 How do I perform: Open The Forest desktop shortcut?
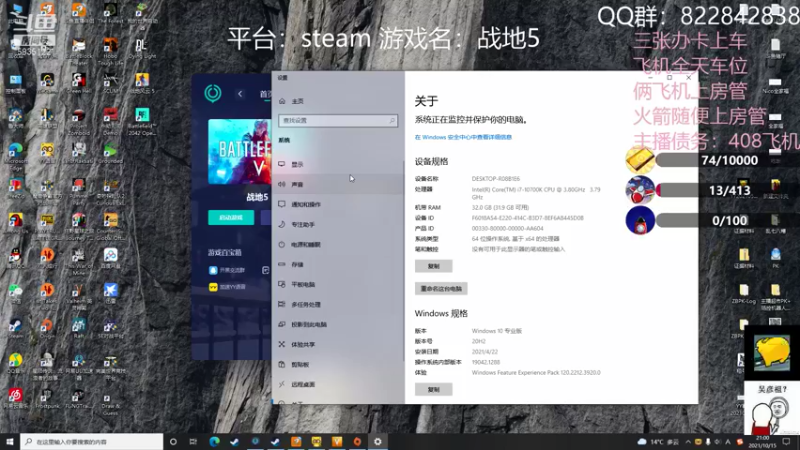point(110,13)
